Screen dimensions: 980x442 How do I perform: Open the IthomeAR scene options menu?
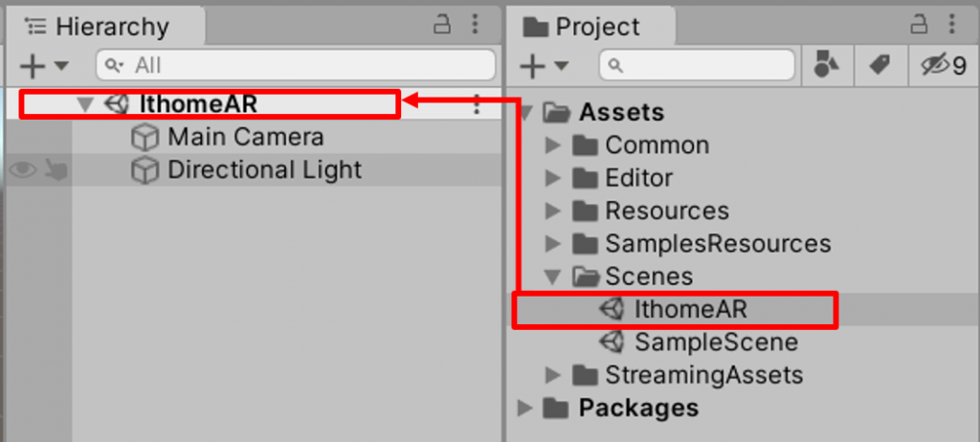click(477, 105)
